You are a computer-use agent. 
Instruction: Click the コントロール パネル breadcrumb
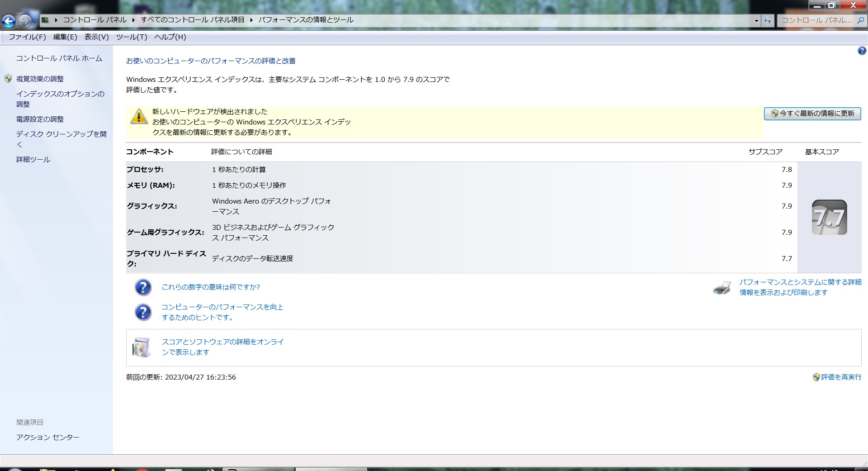tap(95, 20)
